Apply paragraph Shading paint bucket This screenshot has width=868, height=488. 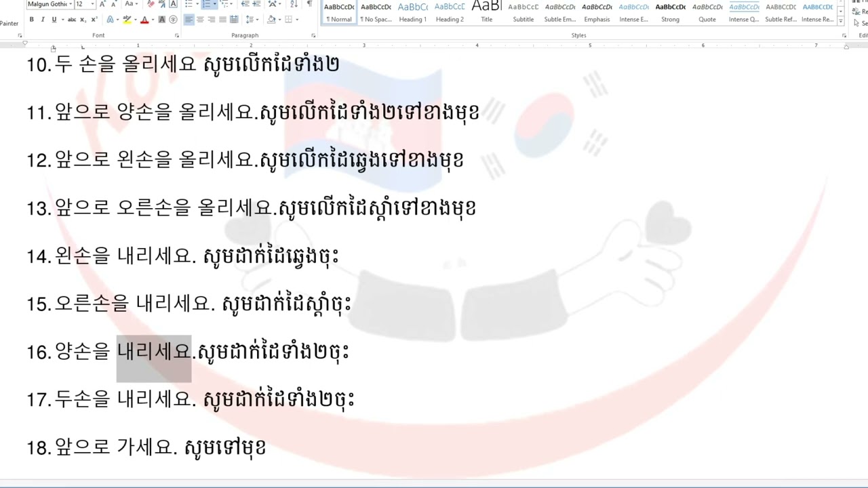(271, 20)
